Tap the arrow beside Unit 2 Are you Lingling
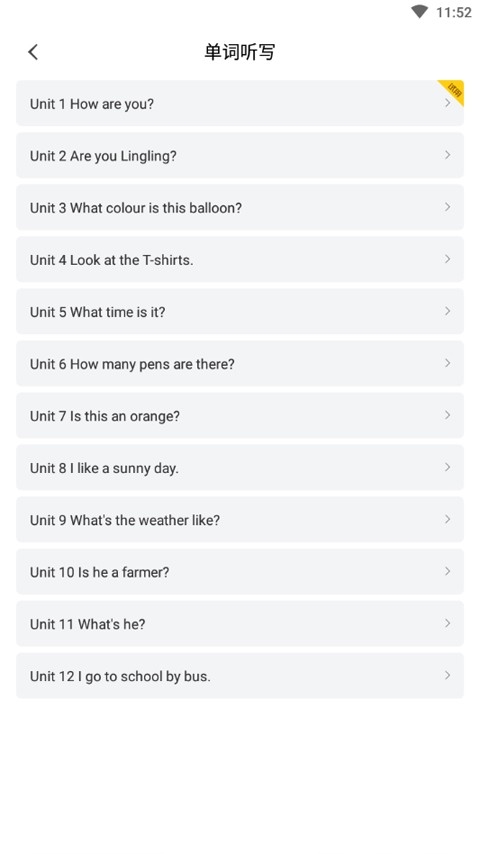Viewport: 480px width, 854px height. click(447, 155)
